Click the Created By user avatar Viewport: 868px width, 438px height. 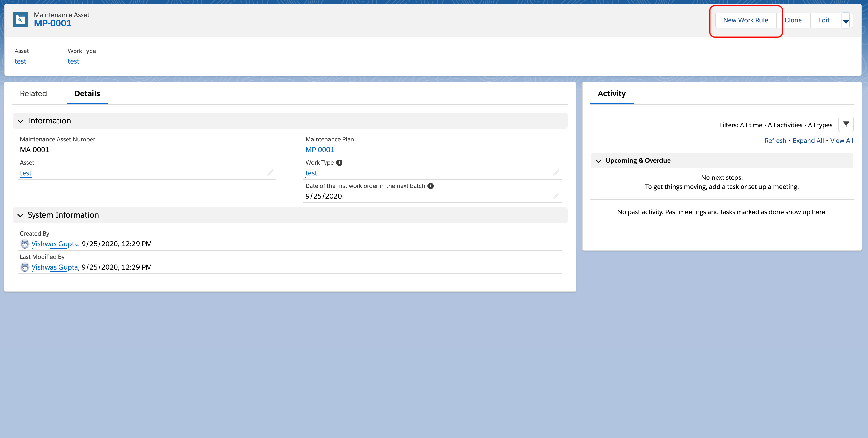click(x=25, y=244)
